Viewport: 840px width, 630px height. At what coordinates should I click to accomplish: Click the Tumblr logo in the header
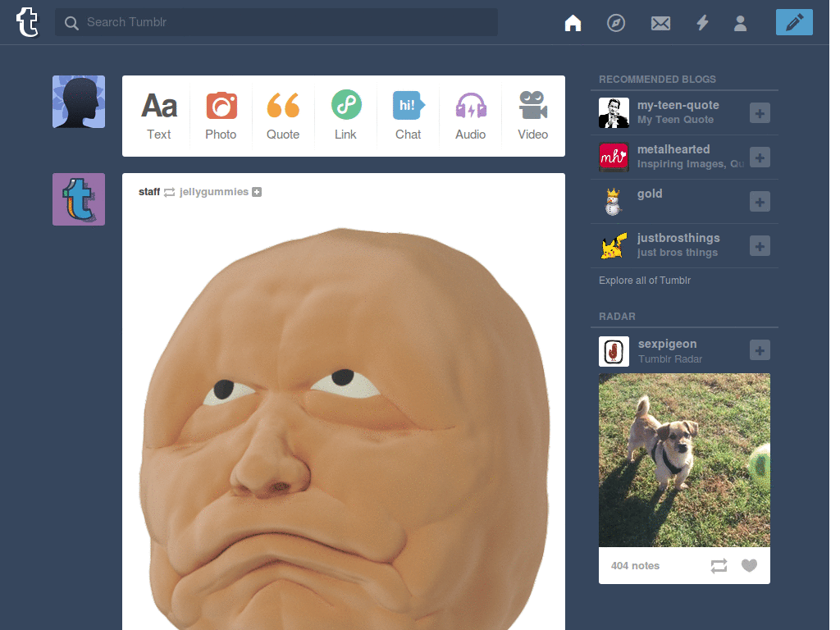point(27,22)
